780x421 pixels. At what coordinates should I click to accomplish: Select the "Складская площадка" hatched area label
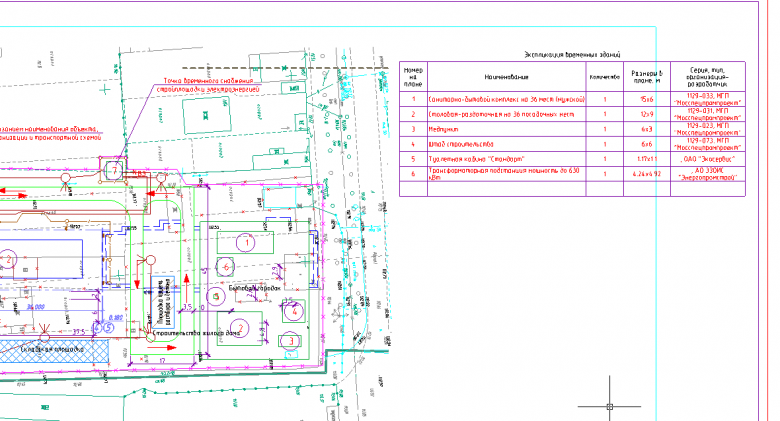point(53,349)
